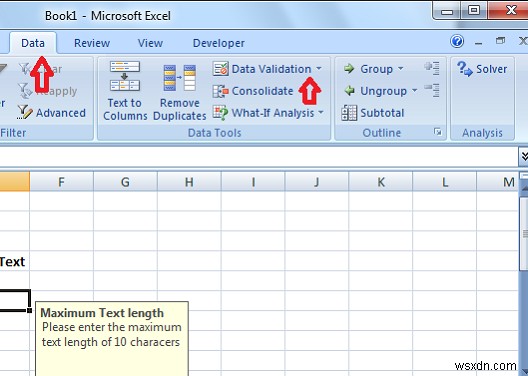528x376 pixels.
Task: Click the vertical scrollbar thumb
Action: tap(524, 234)
